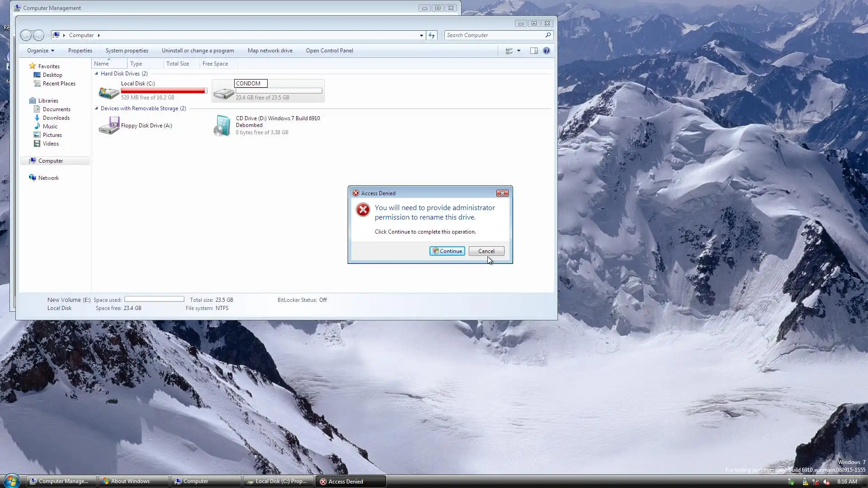Click the Floppy Disk Drive (A:) icon

(108, 126)
